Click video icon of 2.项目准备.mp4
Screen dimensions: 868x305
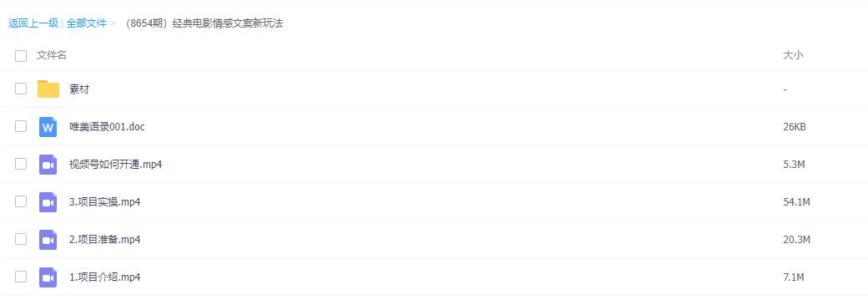(x=48, y=240)
